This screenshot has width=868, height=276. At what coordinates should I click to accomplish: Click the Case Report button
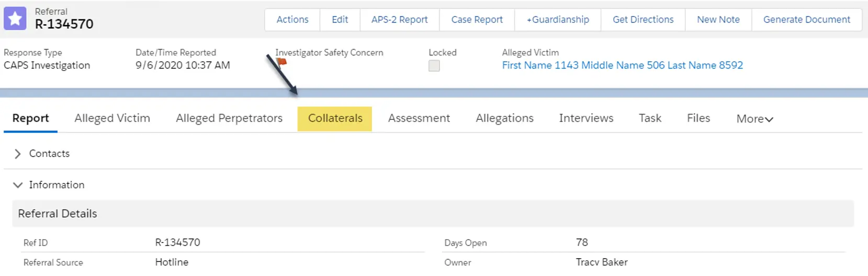(x=477, y=19)
